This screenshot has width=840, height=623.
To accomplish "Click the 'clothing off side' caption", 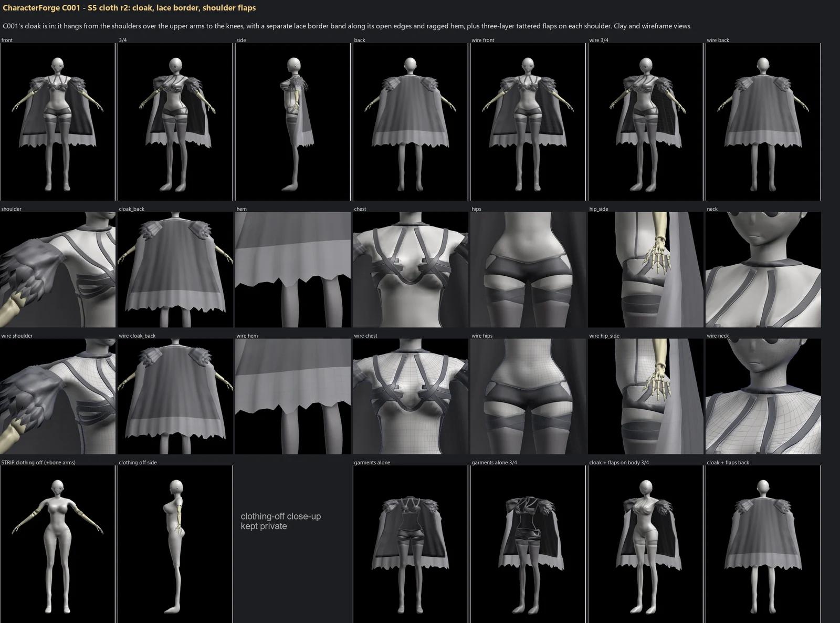I will pyautogui.click(x=138, y=462).
